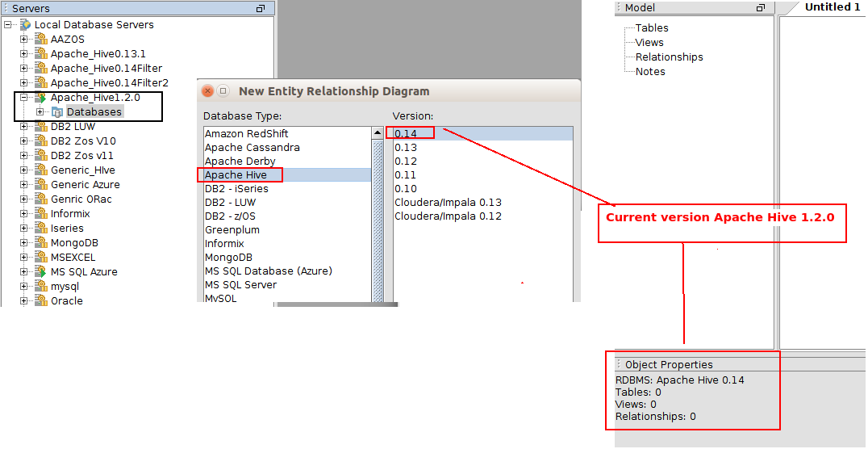The width and height of the screenshot is (868, 449).
Task: Expand the MongoDB server node
Action: tap(24, 242)
